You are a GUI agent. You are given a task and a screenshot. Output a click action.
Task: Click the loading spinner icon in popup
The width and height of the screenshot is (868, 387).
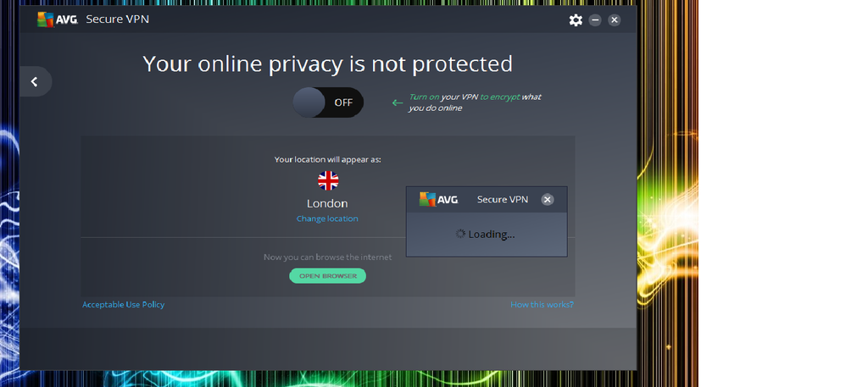coord(460,234)
